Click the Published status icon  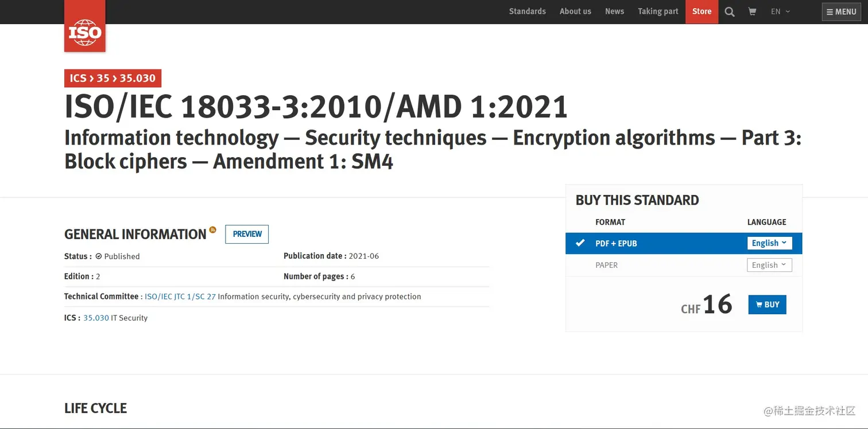coord(98,256)
